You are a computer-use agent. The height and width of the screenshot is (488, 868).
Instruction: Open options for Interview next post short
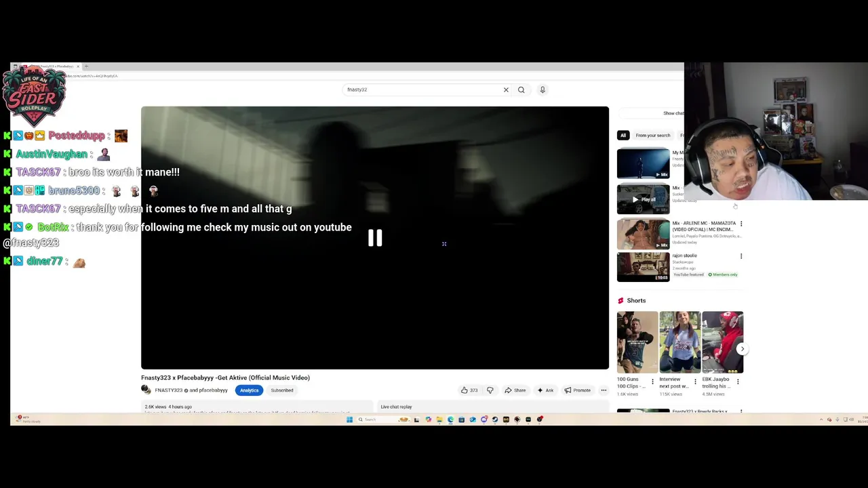[x=695, y=382]
